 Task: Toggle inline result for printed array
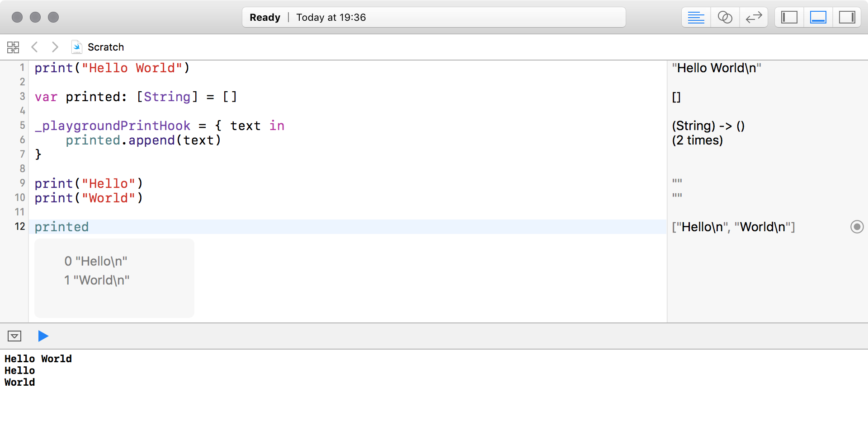click(x=857, y=227)
